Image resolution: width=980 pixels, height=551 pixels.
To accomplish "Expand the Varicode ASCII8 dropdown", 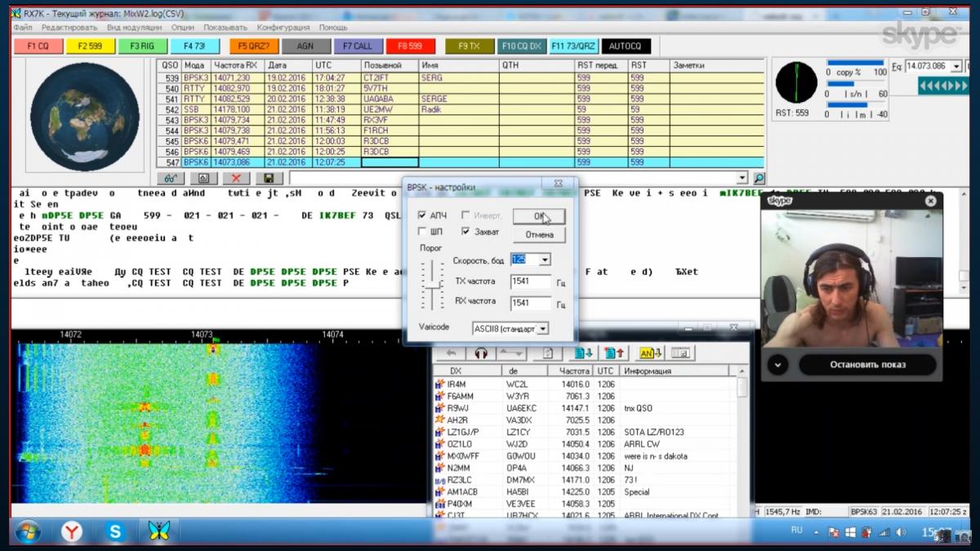I will pos(542,328).
